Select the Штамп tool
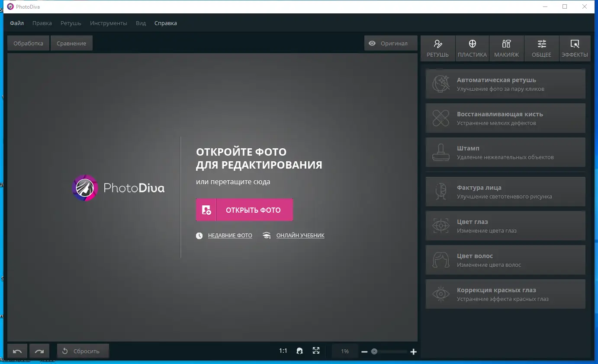The height and width of the screenshot is (364, 598). [x=505, y=152]
